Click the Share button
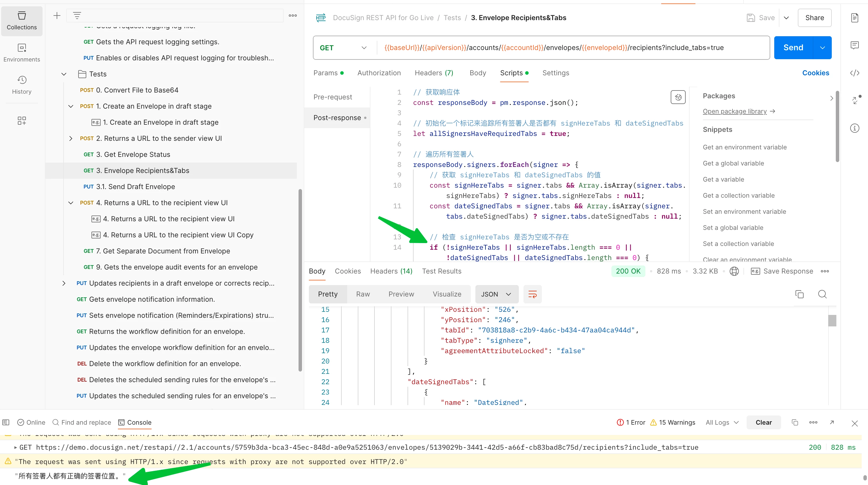 click(815, 18)
